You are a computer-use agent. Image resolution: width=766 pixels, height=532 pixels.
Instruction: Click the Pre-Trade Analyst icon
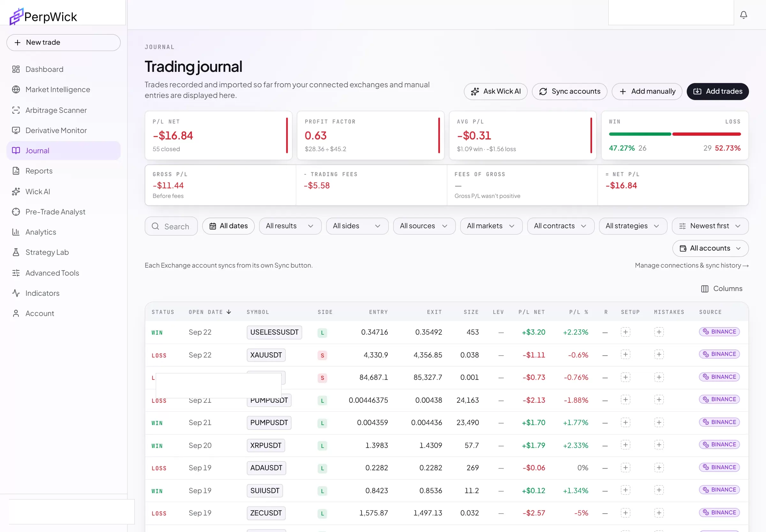(16, 212)
